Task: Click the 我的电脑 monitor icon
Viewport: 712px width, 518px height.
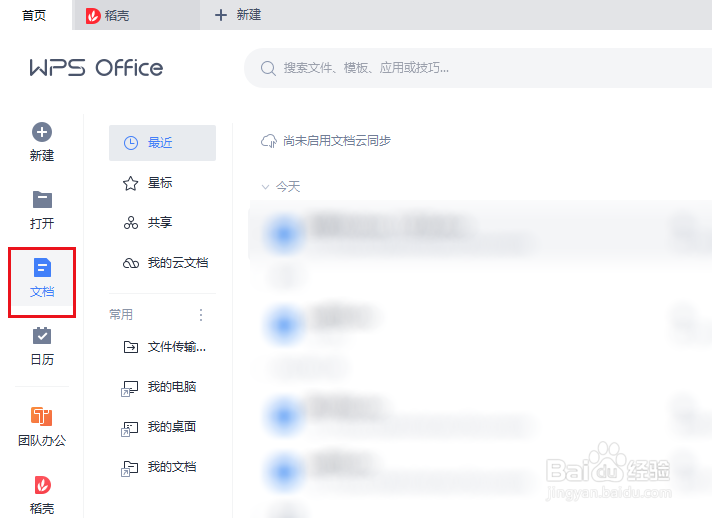Action: (x=129, y=389)
